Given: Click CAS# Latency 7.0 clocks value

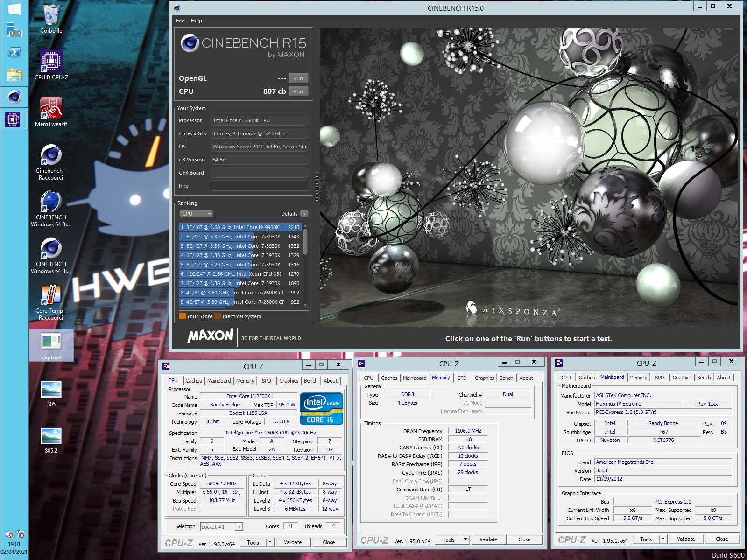Looking at the screenshot, I should click(468, 448).
